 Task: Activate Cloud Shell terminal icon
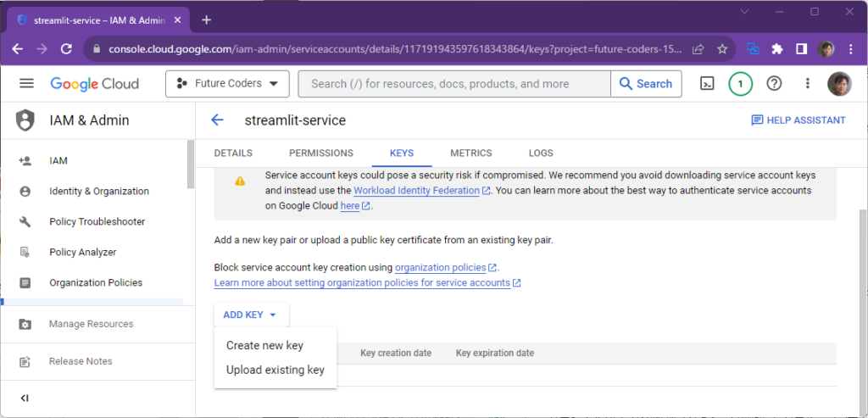tap(707, 84)
